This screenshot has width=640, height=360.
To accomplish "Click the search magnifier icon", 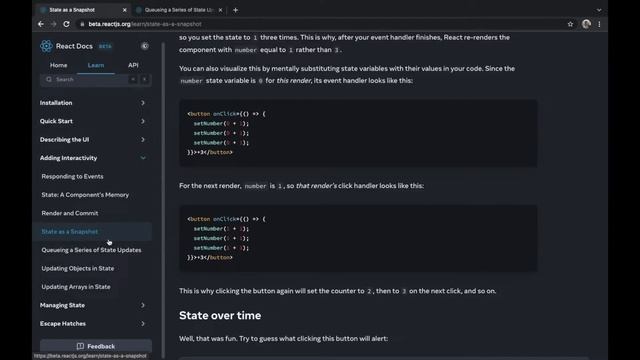I will 49,79.
